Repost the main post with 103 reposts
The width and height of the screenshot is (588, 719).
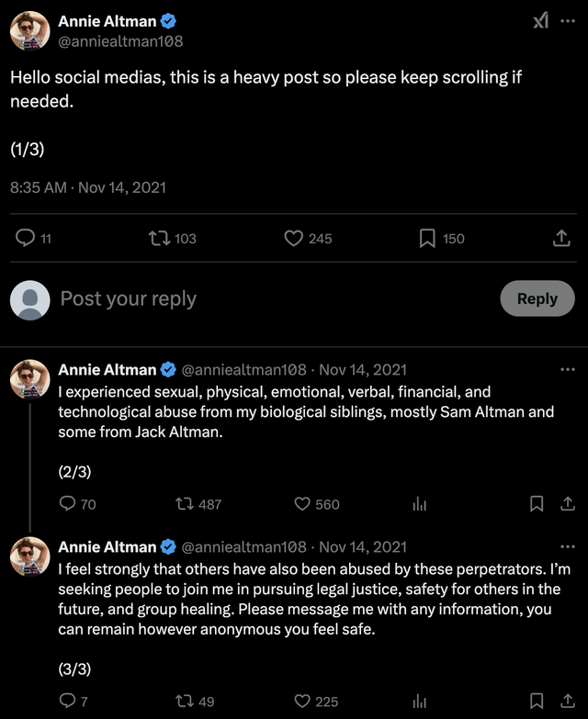tap(158, 238)
